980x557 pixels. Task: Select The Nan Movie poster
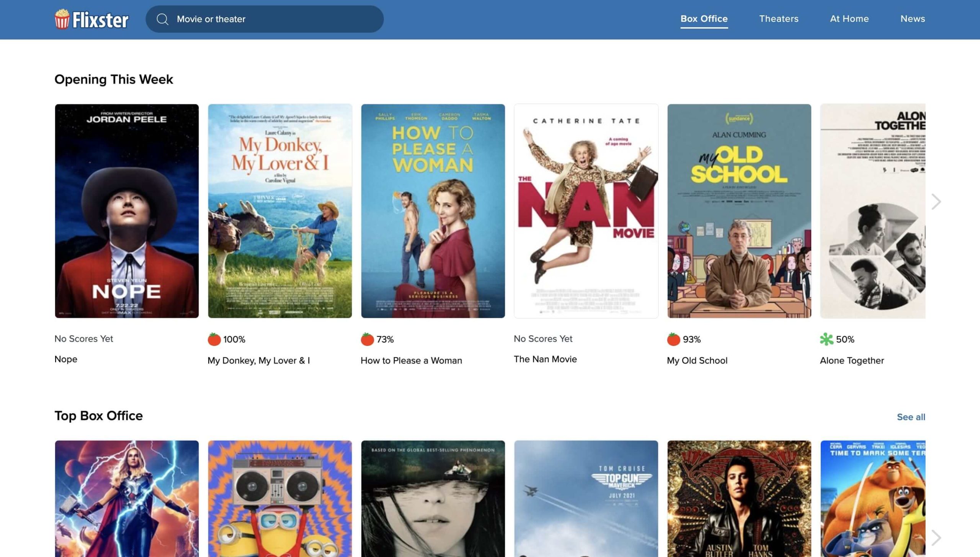coord(586,211)
